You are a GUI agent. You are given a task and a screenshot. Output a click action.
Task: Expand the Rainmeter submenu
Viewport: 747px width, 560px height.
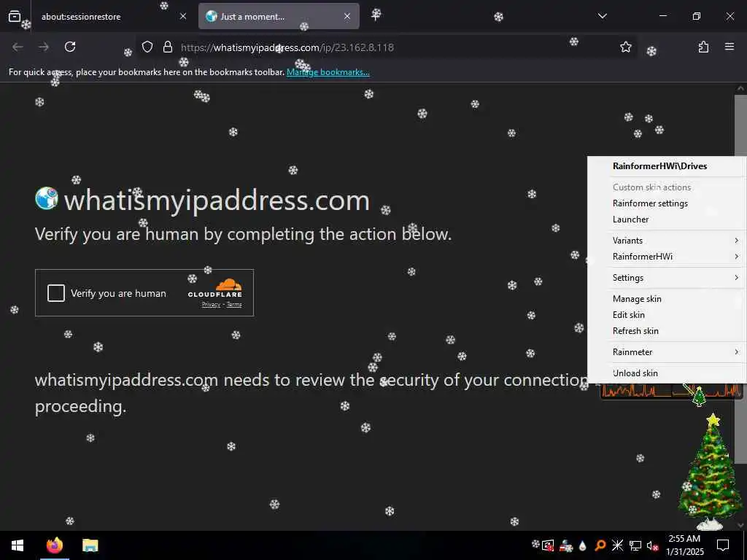point(667,352)
